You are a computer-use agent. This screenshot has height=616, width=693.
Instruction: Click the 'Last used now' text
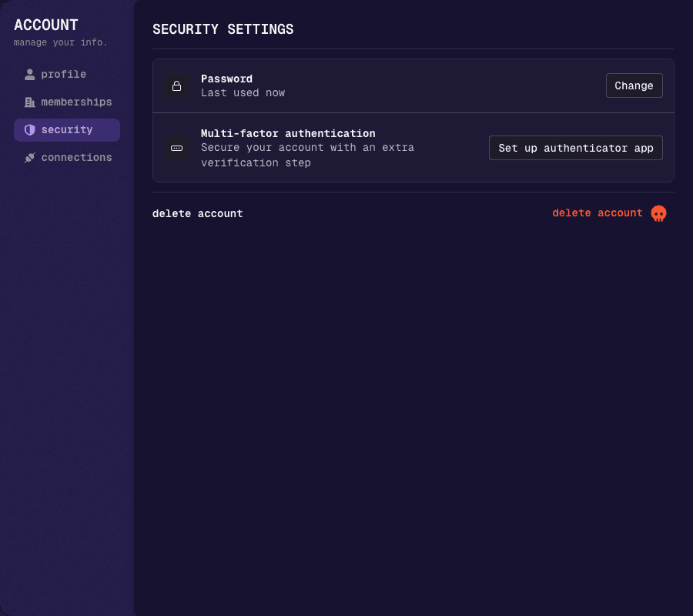point(243,93)
